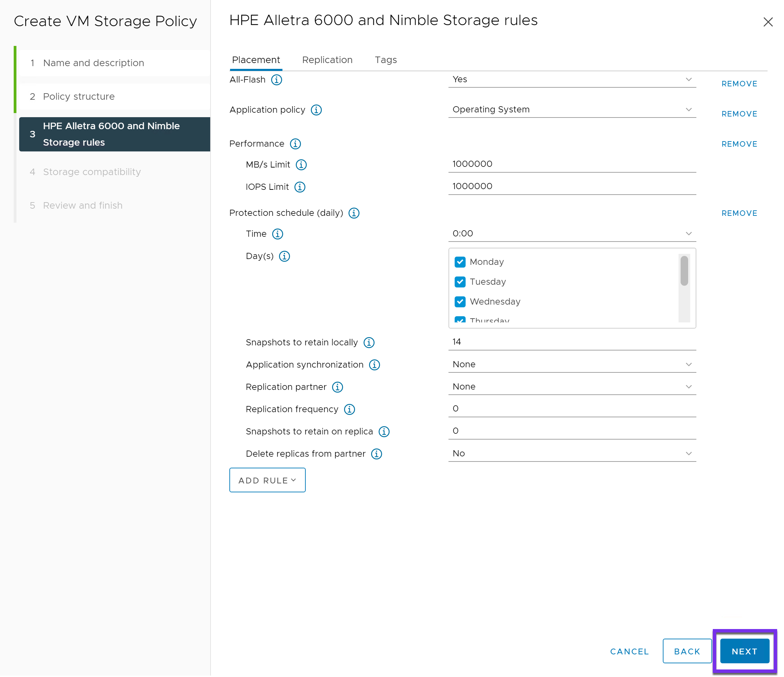Click info icon beside Protection schedule (daily)
The width and height of the screenshot is (784, 677).
354,213
